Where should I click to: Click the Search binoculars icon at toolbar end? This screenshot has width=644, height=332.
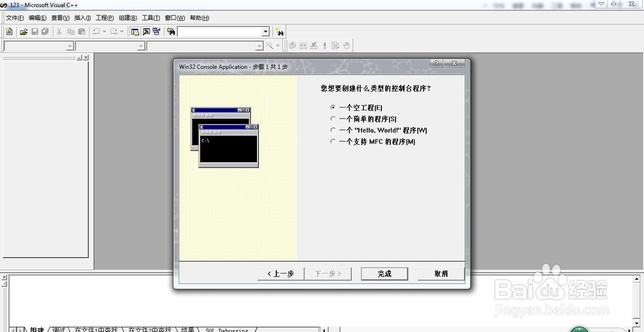(x=279, y=32)
